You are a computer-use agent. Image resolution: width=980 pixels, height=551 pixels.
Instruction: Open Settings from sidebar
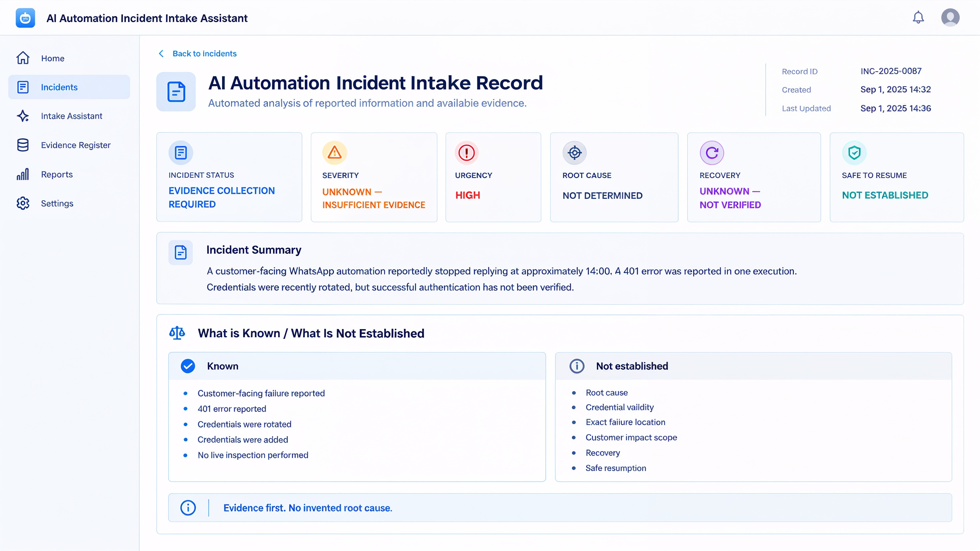[x=69, y=204]
